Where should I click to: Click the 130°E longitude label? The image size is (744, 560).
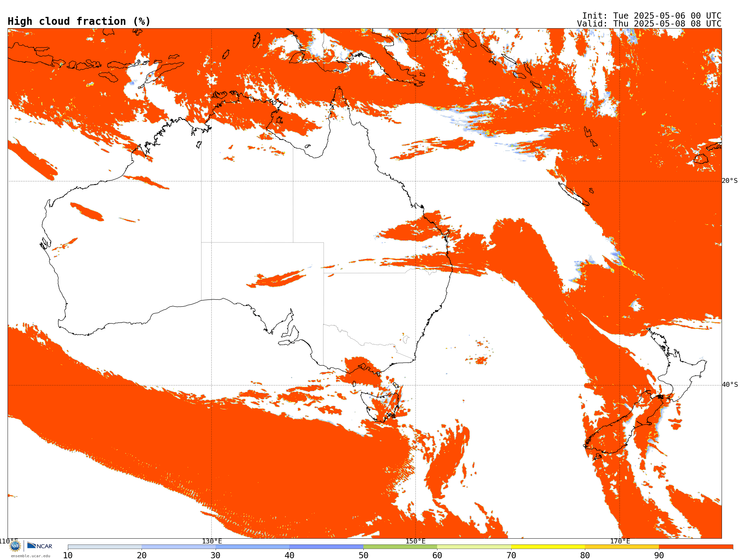coord(212,541)
